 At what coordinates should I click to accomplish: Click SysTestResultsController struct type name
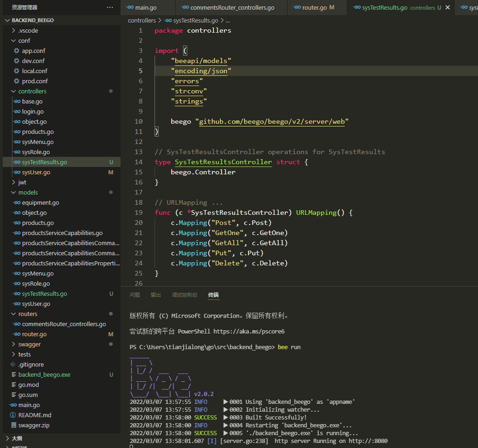223,162
